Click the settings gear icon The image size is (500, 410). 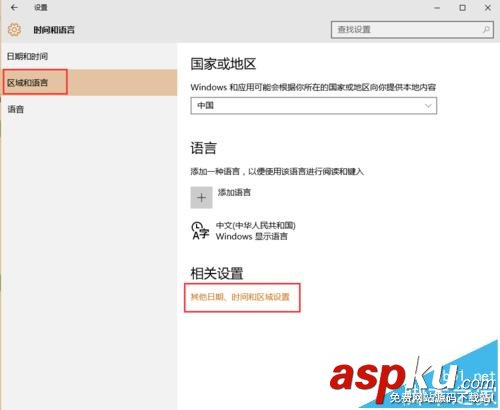point(14,30)
